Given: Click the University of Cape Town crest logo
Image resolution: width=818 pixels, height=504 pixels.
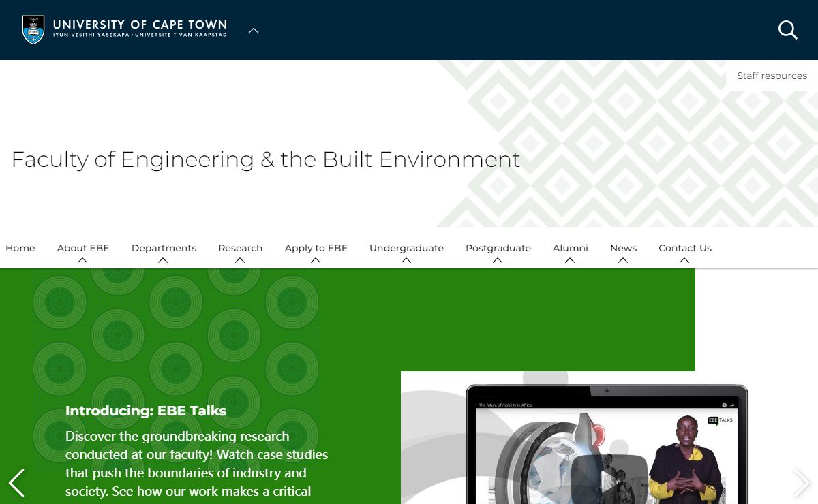Looking at the screenshot, I should pos(33,30).
